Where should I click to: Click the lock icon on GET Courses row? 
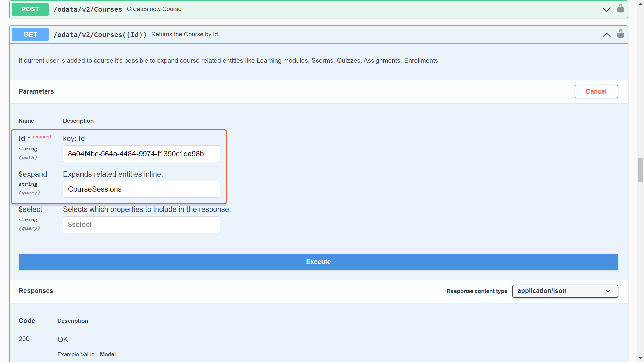pos(620,34)
